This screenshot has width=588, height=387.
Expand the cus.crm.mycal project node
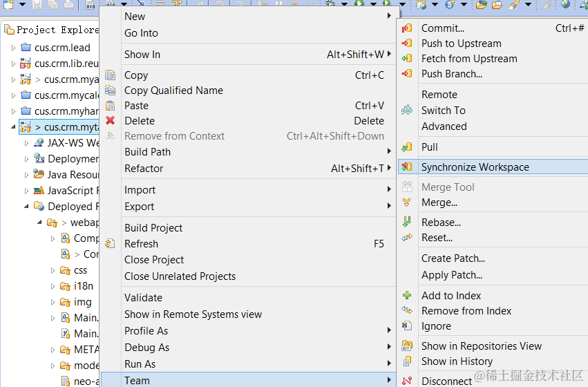click(14, 95)
